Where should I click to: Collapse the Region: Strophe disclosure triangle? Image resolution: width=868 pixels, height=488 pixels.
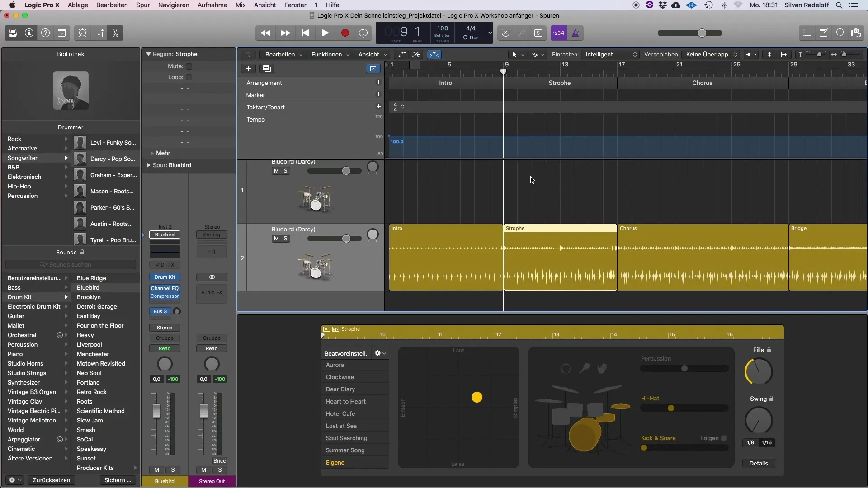coord(148,54)
